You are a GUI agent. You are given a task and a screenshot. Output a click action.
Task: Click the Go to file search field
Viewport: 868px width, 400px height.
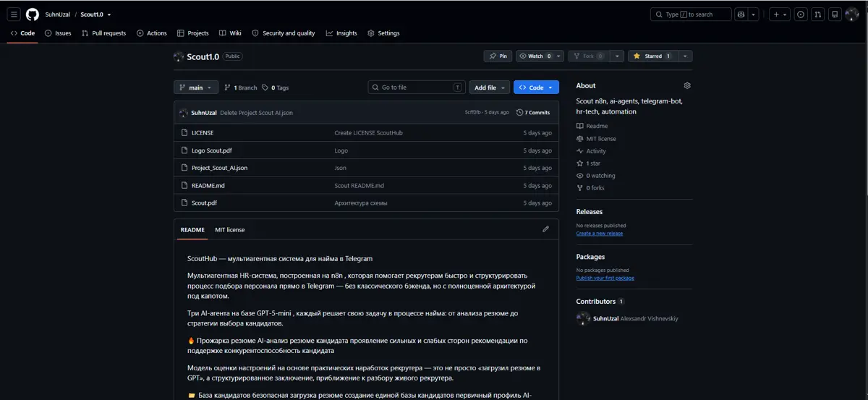click(417, 88)
